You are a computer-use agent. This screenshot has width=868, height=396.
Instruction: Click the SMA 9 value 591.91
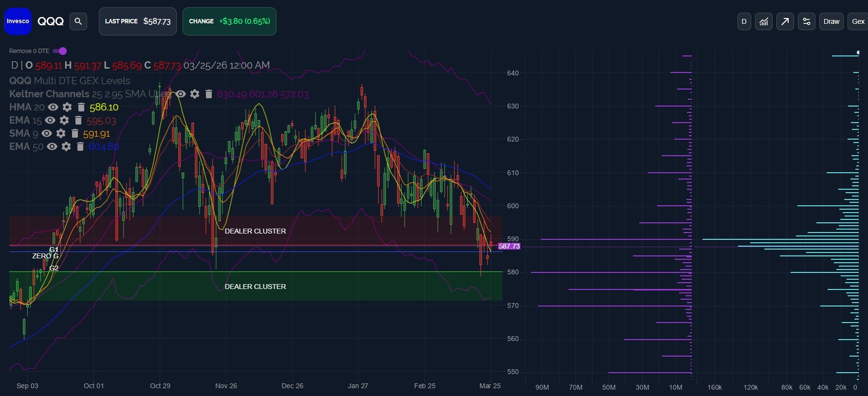96,134
